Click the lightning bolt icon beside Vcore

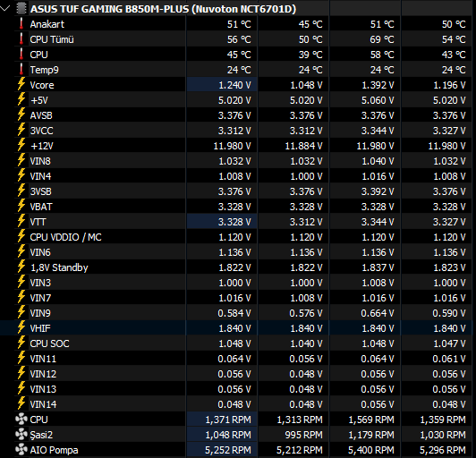[21, 84]
